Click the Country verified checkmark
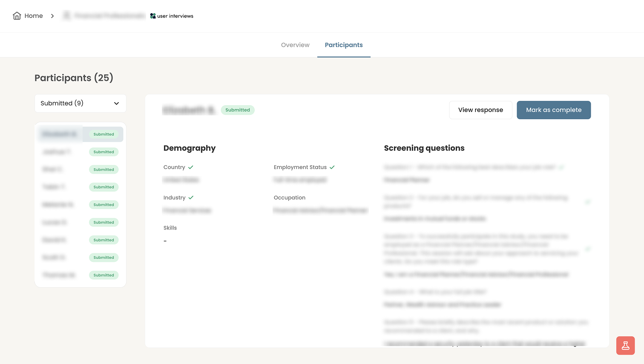This screenshot has width=644, height=364. click(191, 167)
